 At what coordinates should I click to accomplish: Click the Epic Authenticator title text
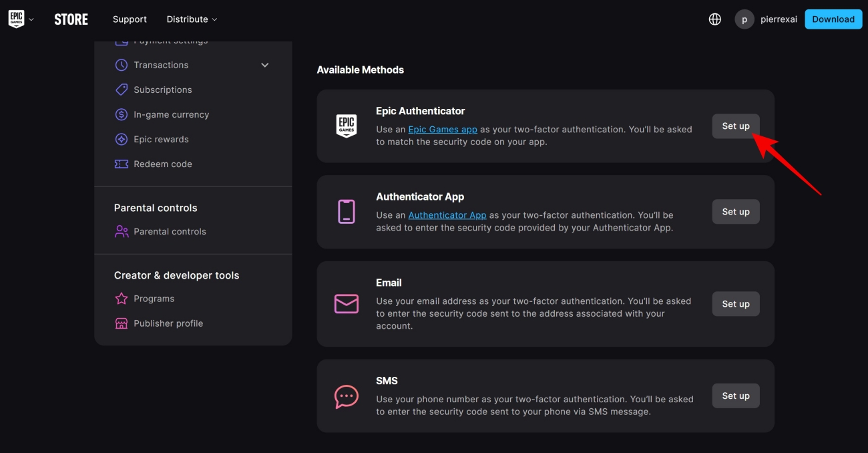point(421,111)
